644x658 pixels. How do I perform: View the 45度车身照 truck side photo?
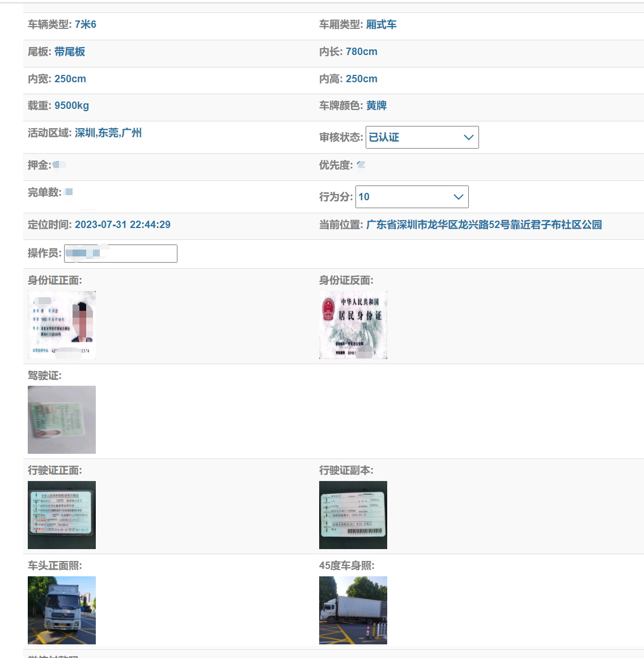click(x=353, y=610)
